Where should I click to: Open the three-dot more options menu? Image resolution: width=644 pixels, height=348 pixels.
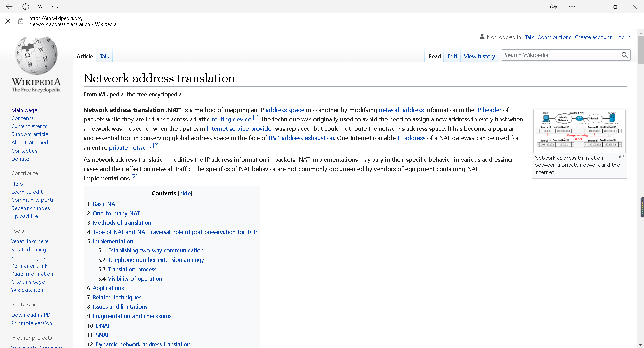point(572,6)
